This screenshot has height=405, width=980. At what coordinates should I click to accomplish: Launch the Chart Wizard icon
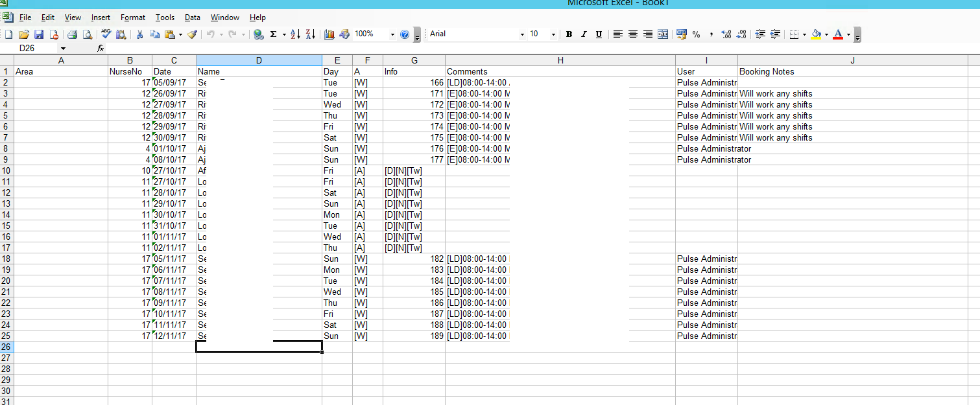329,34
